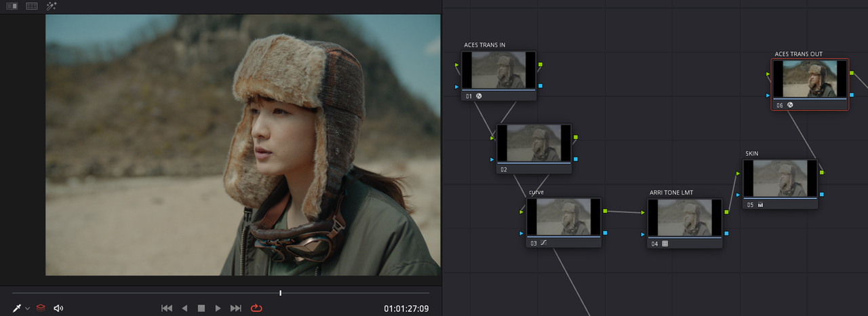Toggle the red bypass grades layers icon
This screenshot has width=868, height=316.
(x=41, y=308)
